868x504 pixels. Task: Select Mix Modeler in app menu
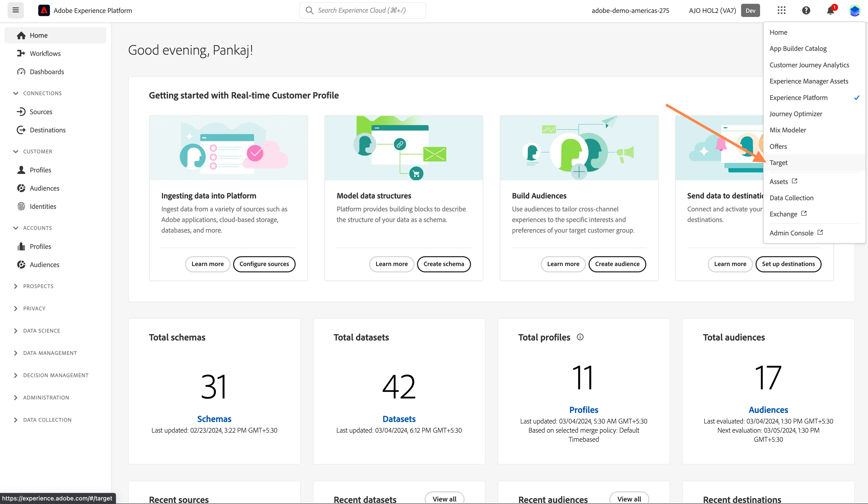pyautogui.click(x=814, y=130)
